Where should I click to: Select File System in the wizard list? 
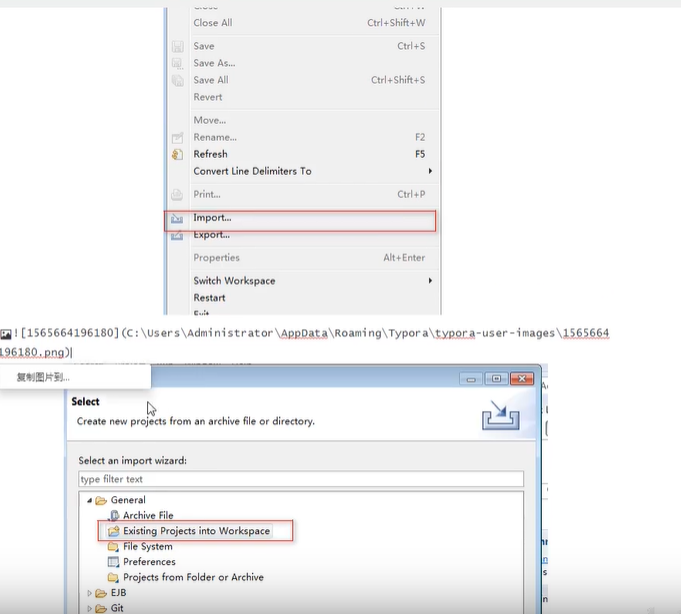pyautogui.click(x=148, y=546)
